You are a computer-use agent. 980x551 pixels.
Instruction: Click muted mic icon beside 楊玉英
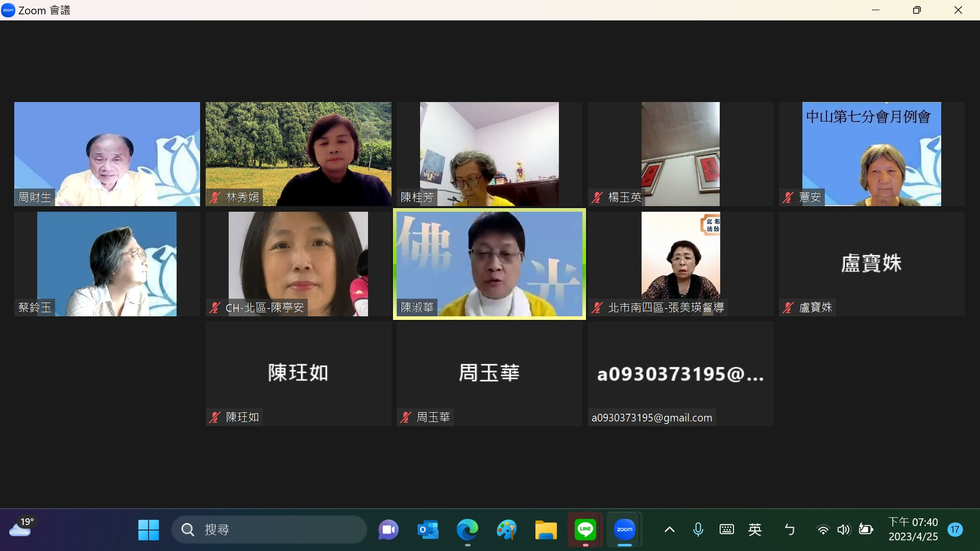(x=597, y=197)
